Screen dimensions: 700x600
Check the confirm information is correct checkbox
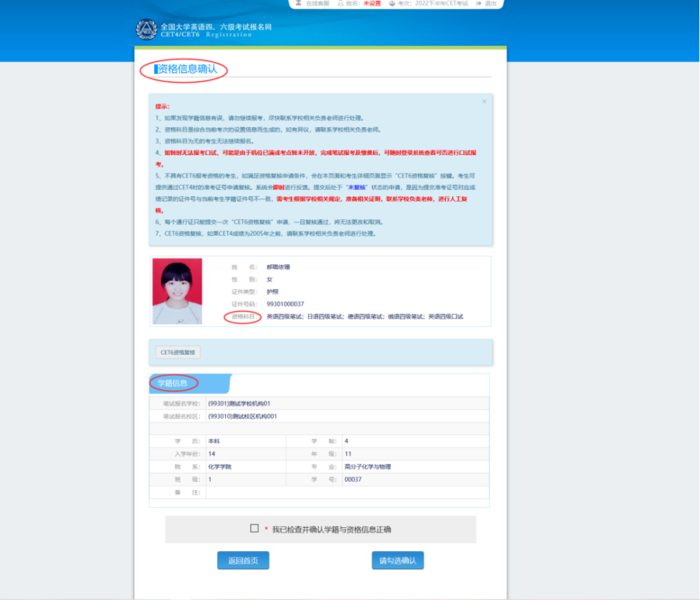(255, 529)
